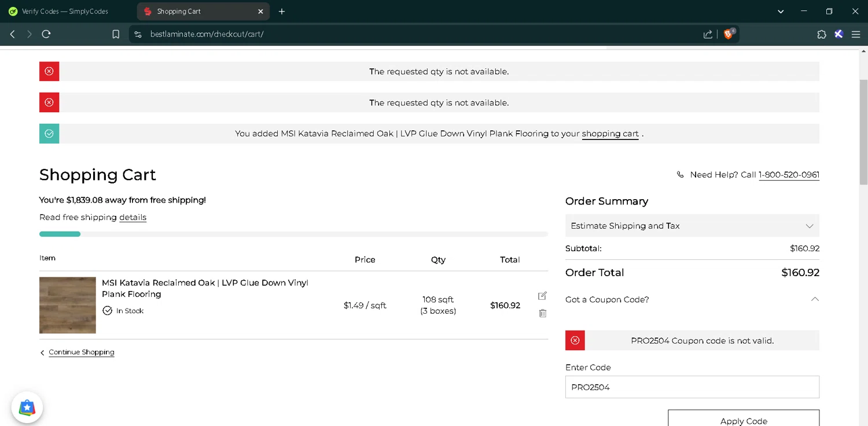Remove item with the trash icon

click(543, 313)
